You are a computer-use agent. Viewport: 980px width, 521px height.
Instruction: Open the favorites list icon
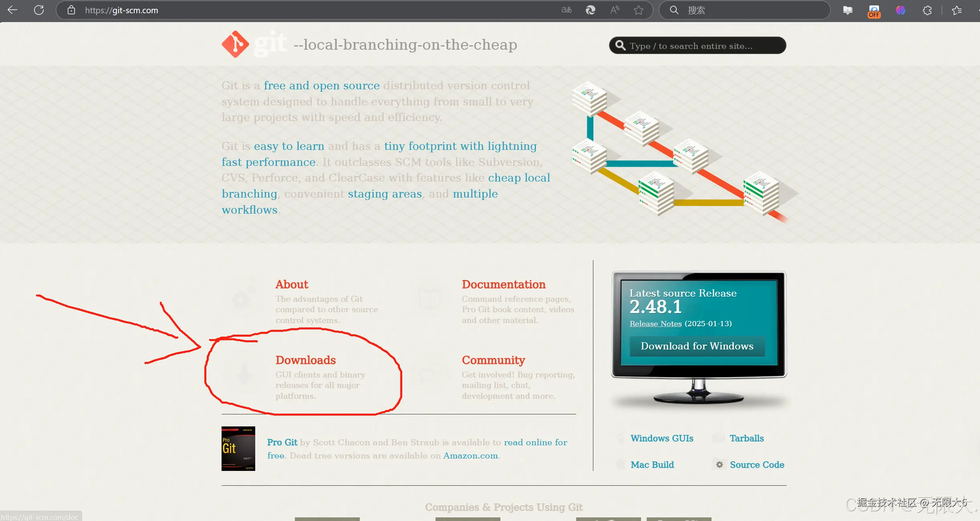pos(957,10)
